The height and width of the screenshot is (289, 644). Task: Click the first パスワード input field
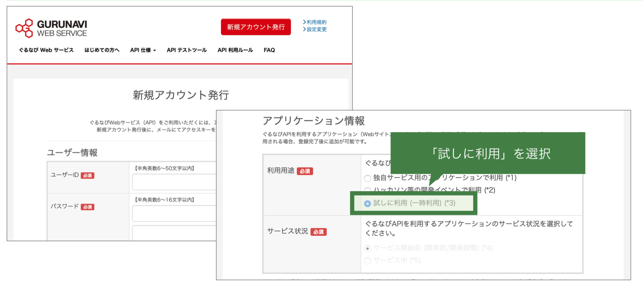(174, 213)
